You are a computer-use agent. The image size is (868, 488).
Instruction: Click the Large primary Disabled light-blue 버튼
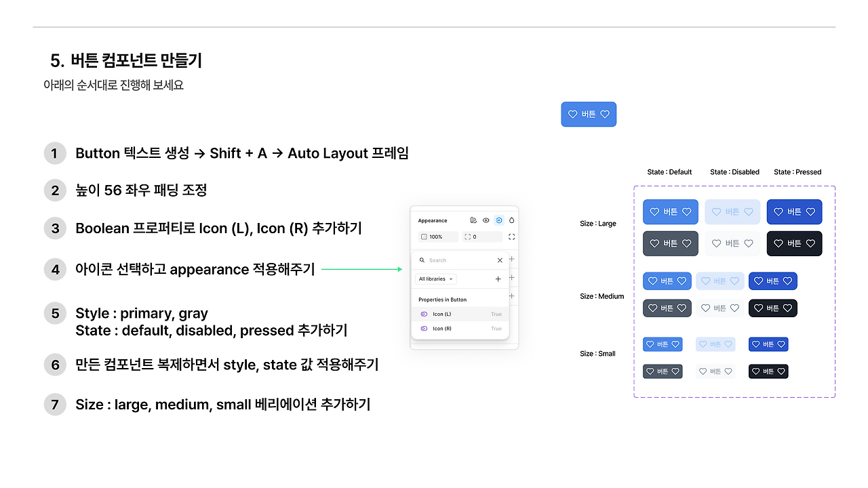732,212
